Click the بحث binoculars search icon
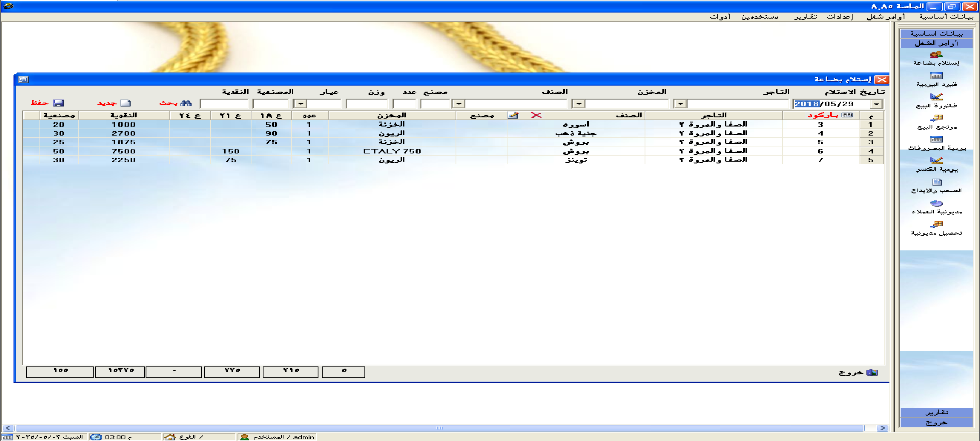The height and width of the screenshot is (441, 980). point(186,103)
